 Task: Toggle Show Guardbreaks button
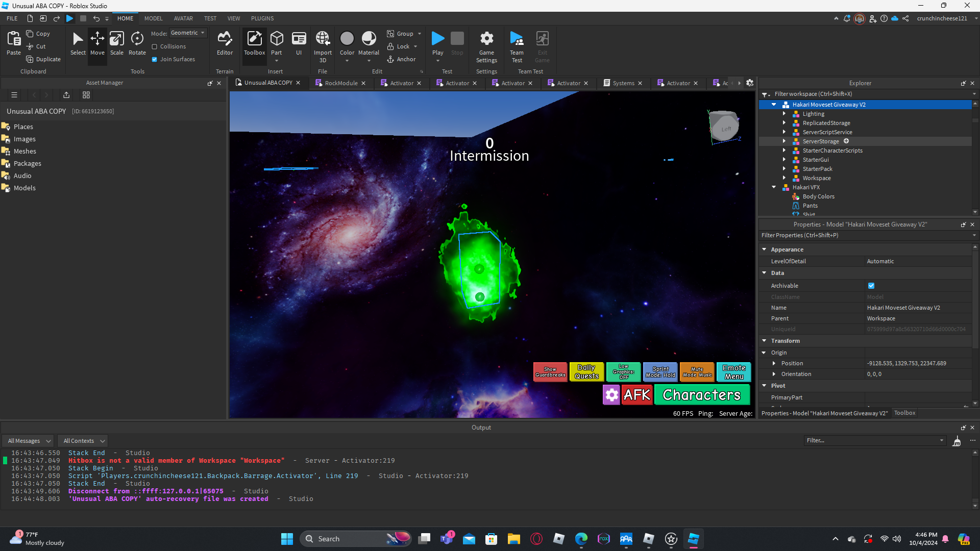pyautogui.click(x=550, y=372)
